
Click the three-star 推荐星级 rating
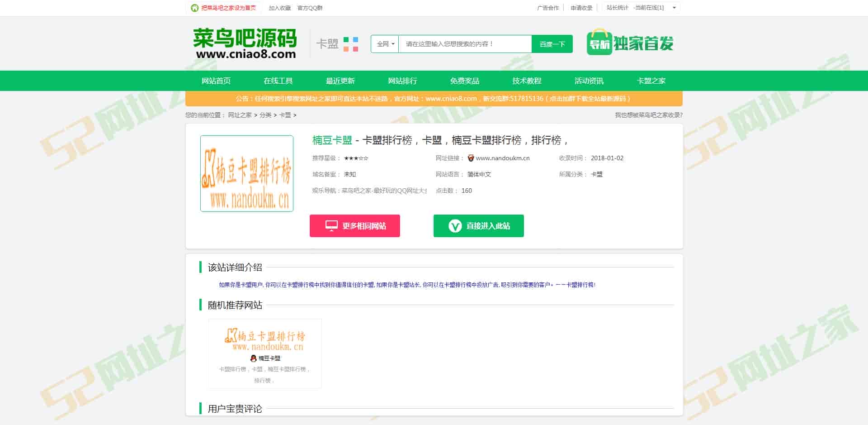356,158
